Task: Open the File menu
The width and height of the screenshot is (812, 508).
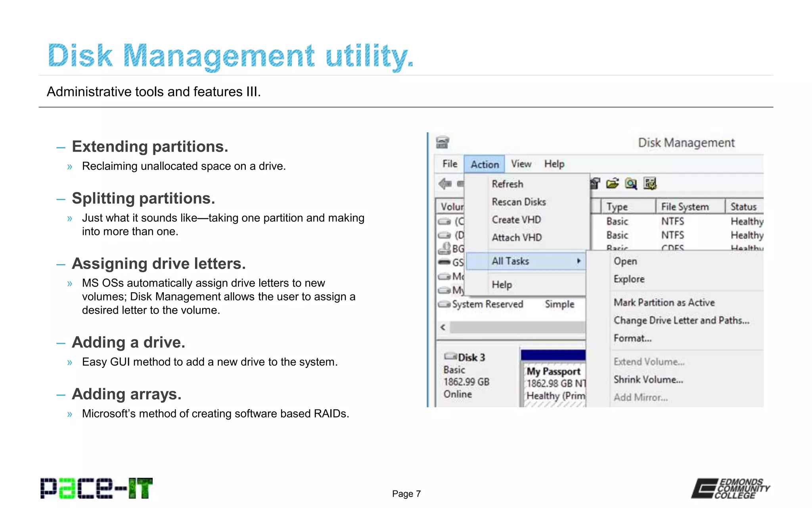Action: [450, 164]
